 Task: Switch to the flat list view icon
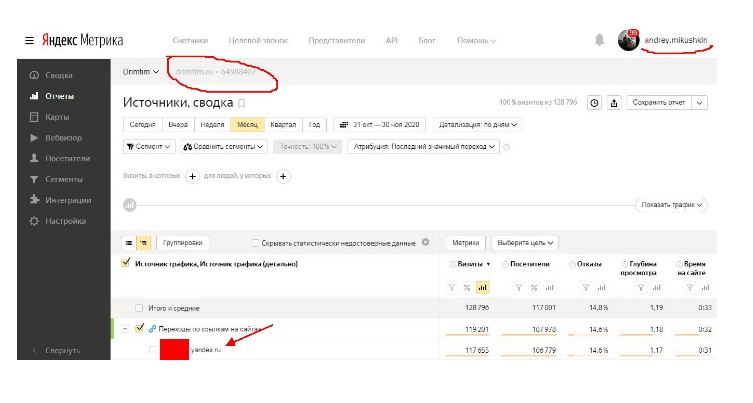coord(129,243)
